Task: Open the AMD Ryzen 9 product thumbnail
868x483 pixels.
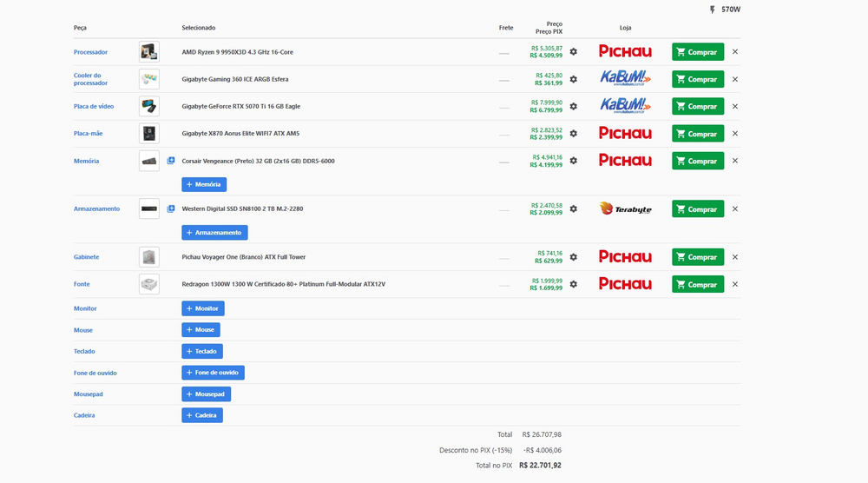Action: [149, 52]
